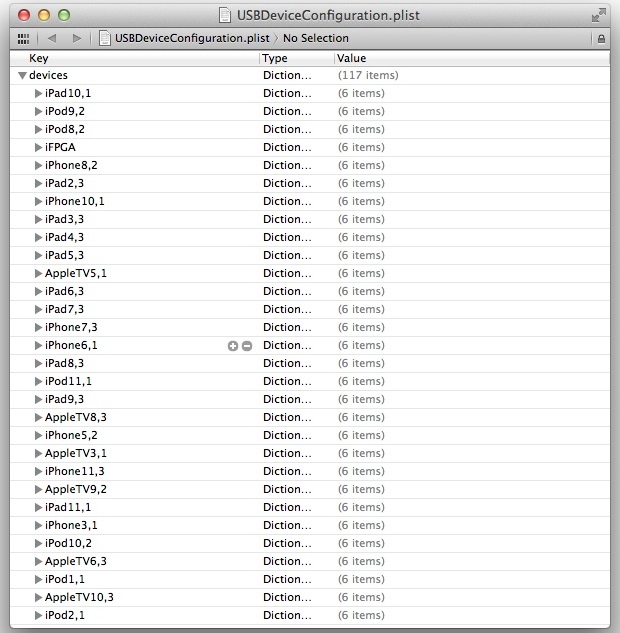Screen dimensions: 620x633
Task: Select the iPhone11,3 row key
Action: [75, 472]
